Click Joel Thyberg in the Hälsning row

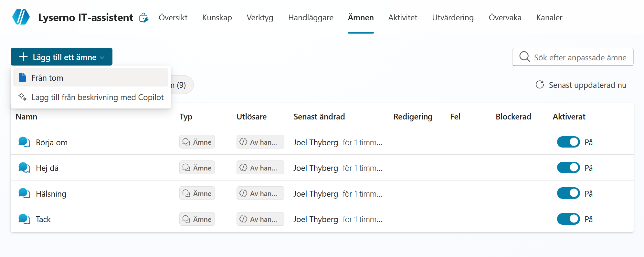(315, 194)
